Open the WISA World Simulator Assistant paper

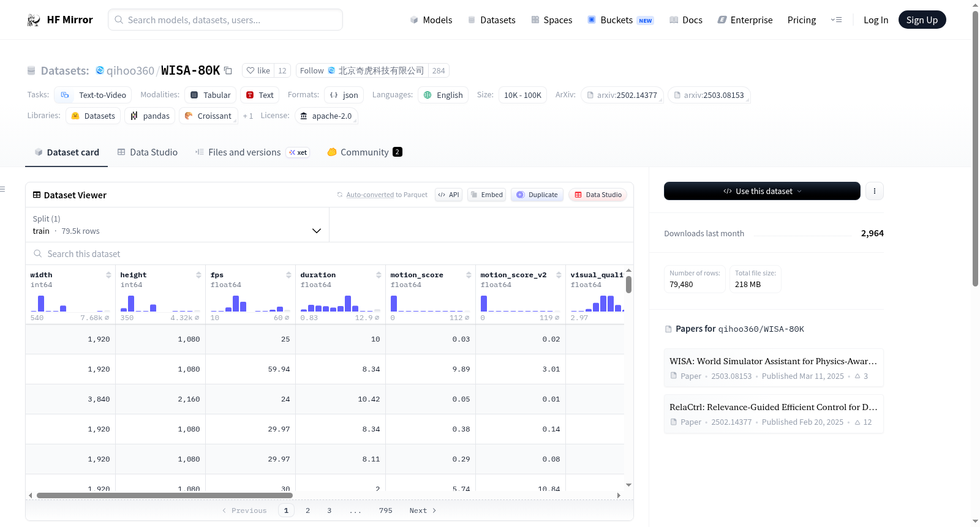click(774, 368)
